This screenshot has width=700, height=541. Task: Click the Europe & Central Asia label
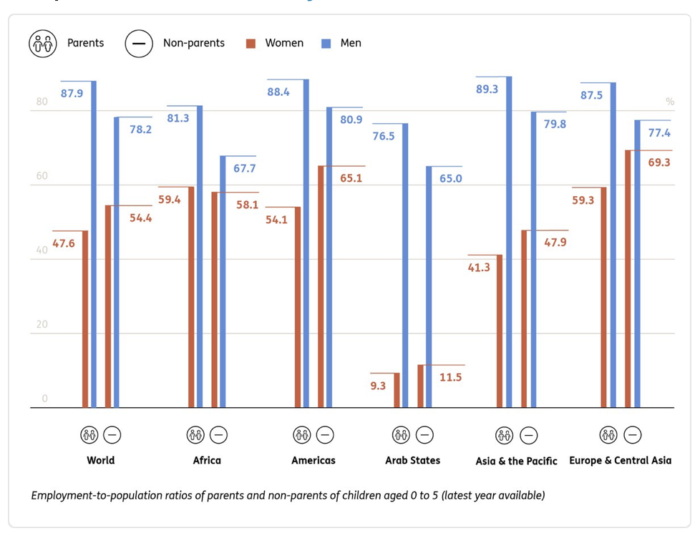[619, 461]
